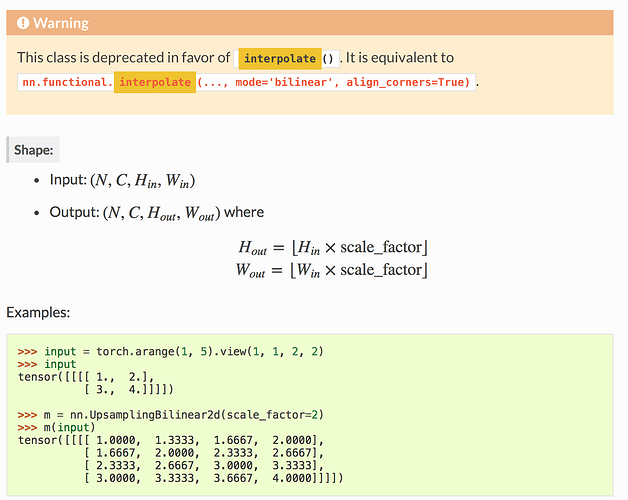
Task: Click the W_out scale_factor formula
Action: [x=338, y=270]
